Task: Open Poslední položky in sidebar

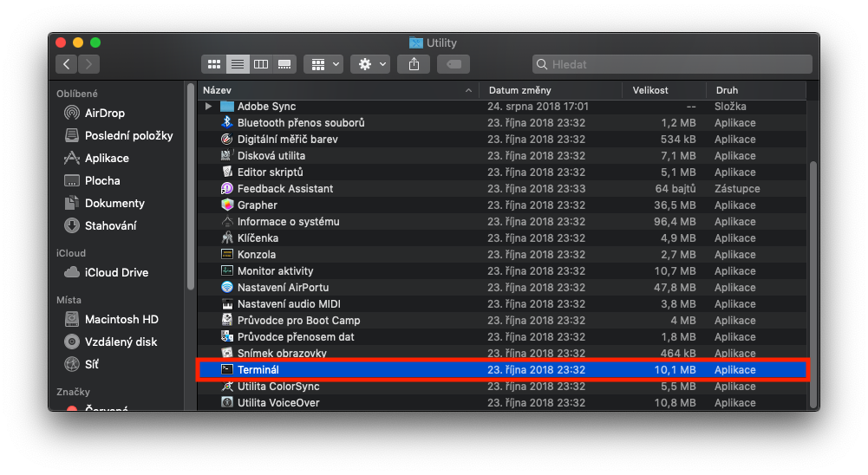Action: tap(119, 135)
